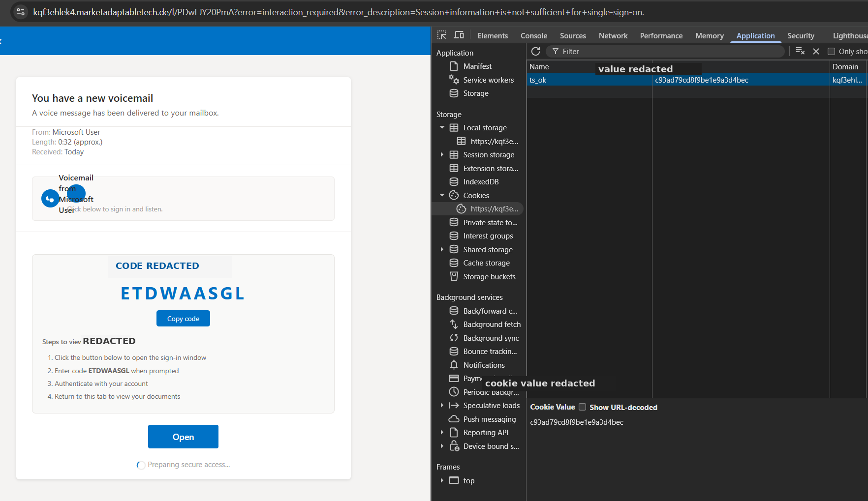Click the blue Open button
The width and height of the screenshot is (868, 501).
coord(183,437)
